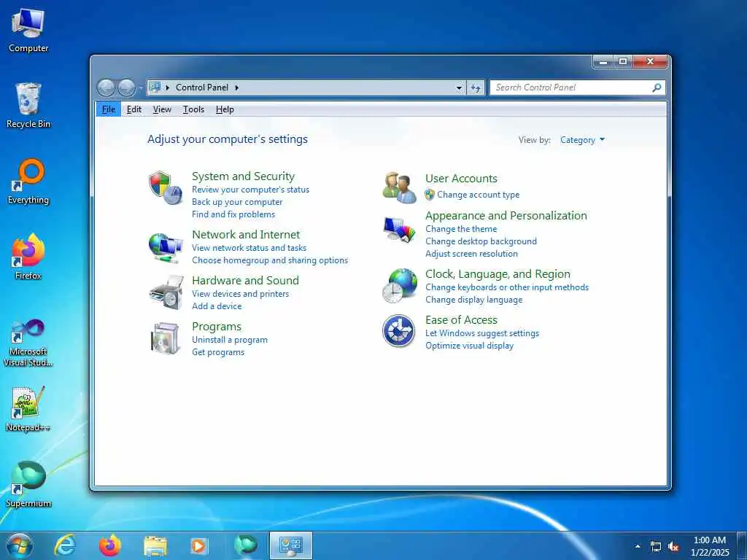
Task: Click Change display language
Action: tap(474, 300)
